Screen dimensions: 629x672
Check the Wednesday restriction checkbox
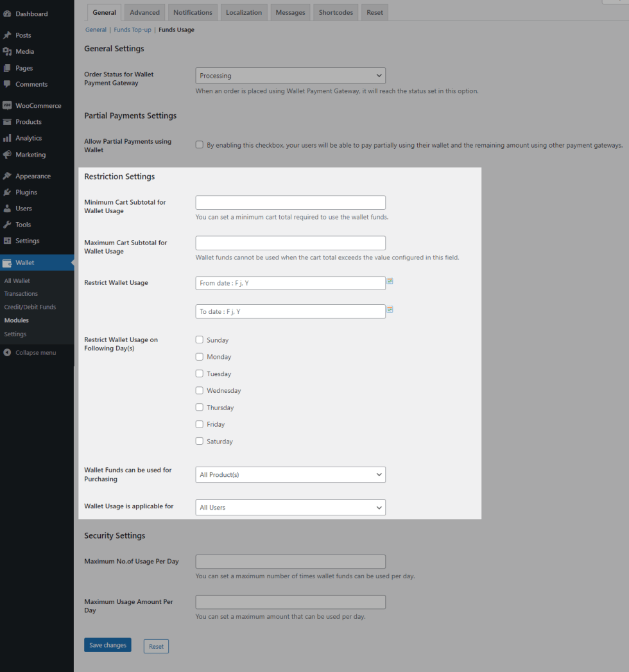pos(199,390)
